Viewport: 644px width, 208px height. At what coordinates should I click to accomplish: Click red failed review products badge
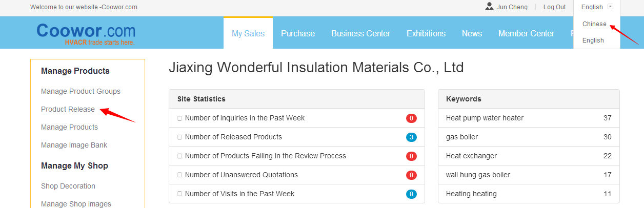(x=411, y=156)
